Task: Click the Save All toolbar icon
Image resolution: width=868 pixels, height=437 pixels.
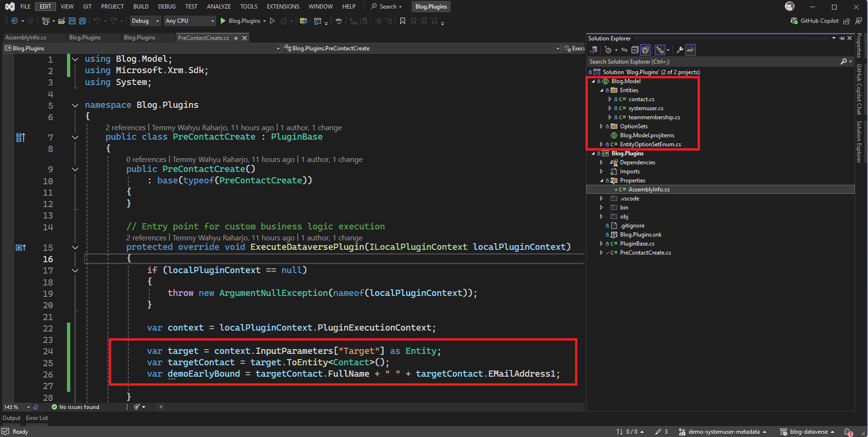Action: (x=82, y=21)
